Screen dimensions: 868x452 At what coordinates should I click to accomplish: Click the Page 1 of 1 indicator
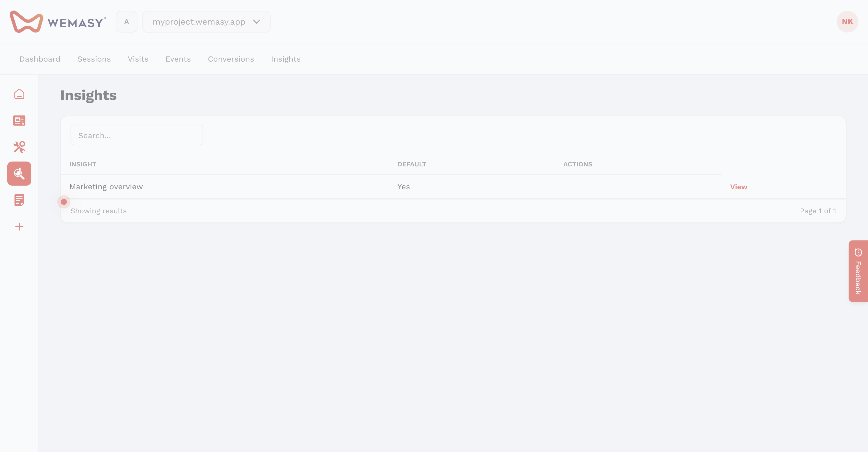(x=818, y=211)
